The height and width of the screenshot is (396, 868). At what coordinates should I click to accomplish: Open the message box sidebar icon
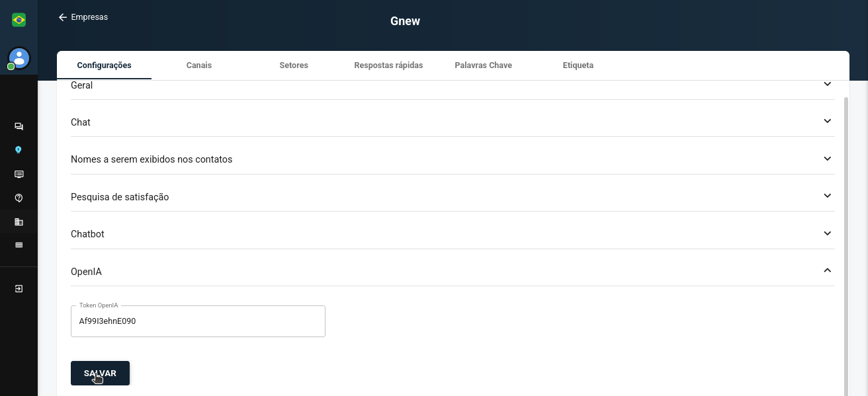pyautogui.click(x=19, y=175)
